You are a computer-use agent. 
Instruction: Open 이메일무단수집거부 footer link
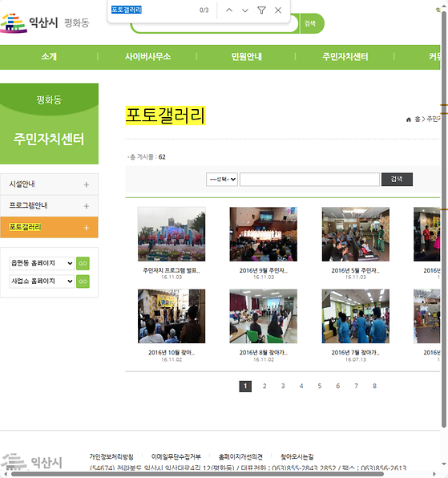point(176,456)
